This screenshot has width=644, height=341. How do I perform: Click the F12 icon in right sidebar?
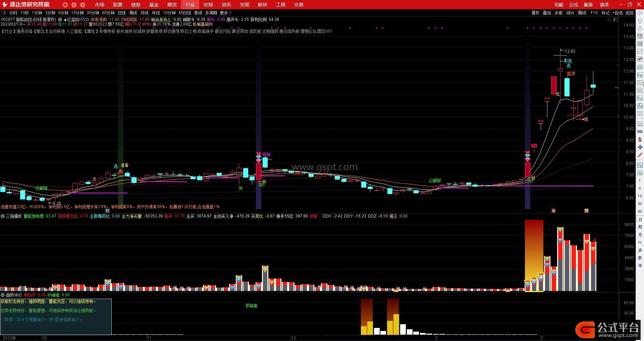point(640,98)
